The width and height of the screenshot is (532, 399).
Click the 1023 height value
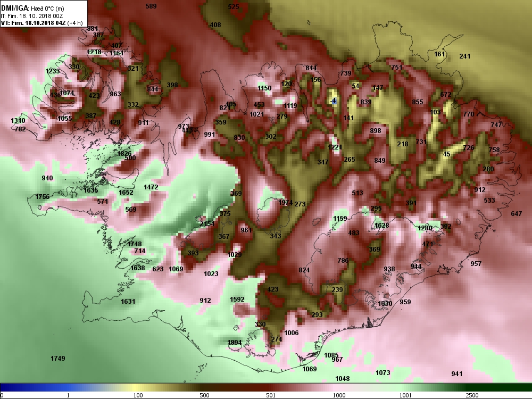(211, 273)
